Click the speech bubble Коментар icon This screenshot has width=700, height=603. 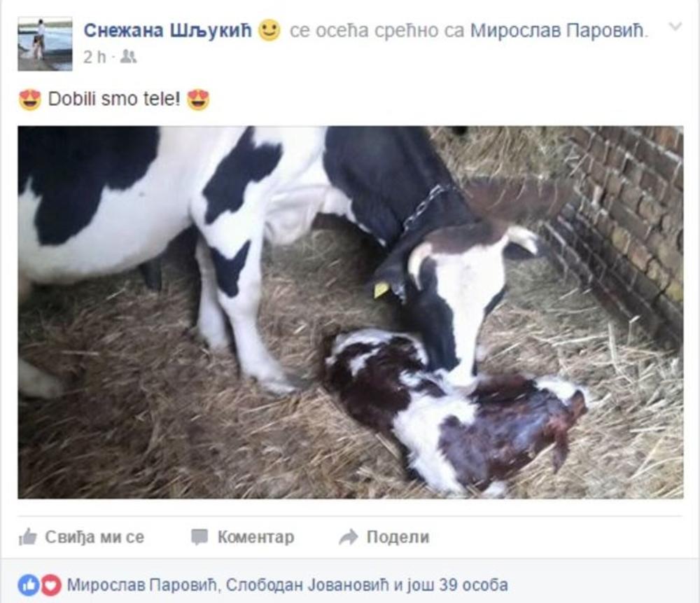coord(199,537)
